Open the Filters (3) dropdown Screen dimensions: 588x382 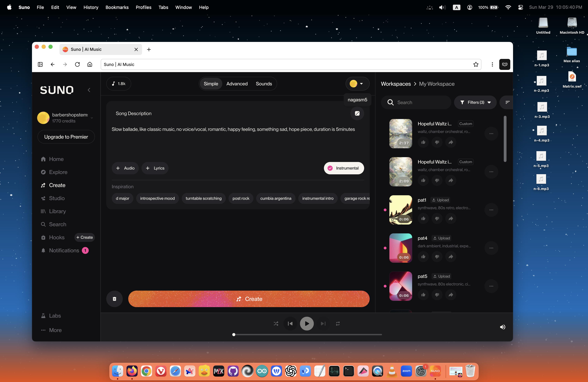point(475,102)
